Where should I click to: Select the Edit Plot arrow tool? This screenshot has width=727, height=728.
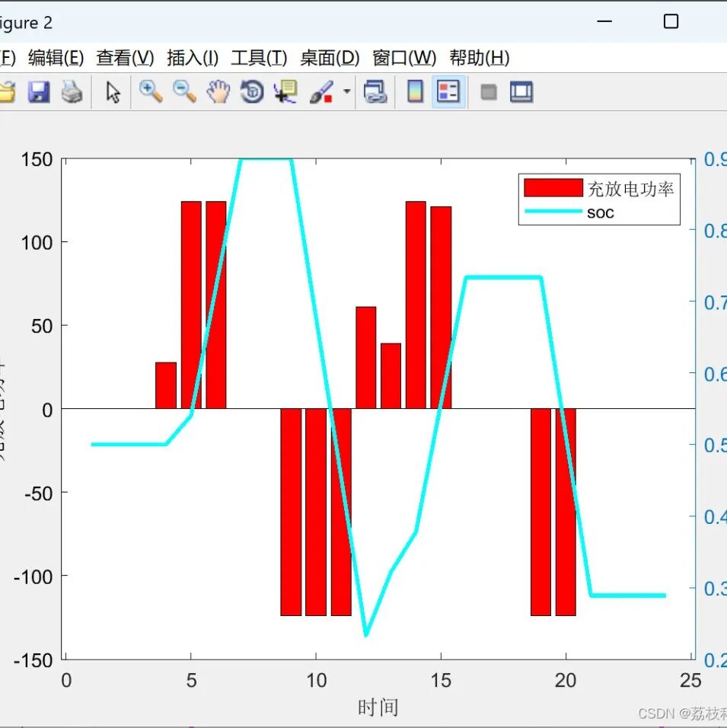click(x=113, y=92)
